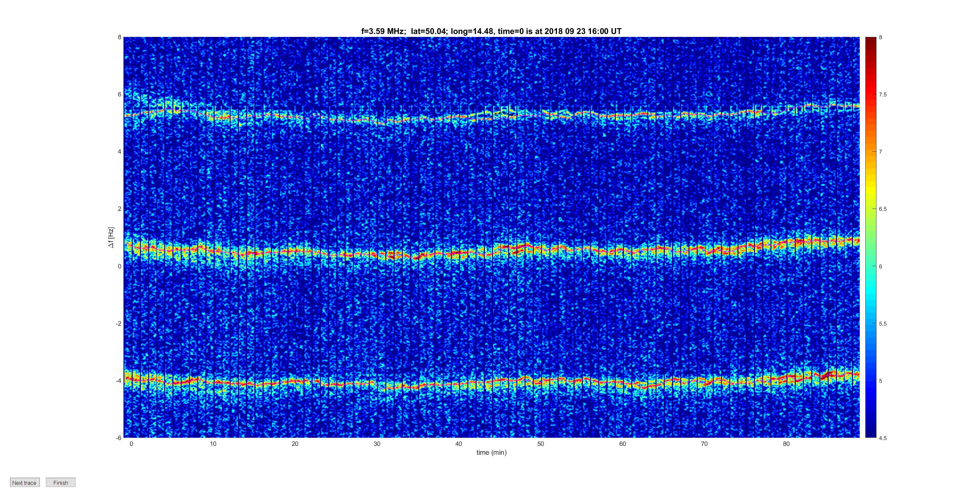The height and width of the screenshot is (492, 980).
Task: Click the y-axis tick label -4
Action: point(118,381)
